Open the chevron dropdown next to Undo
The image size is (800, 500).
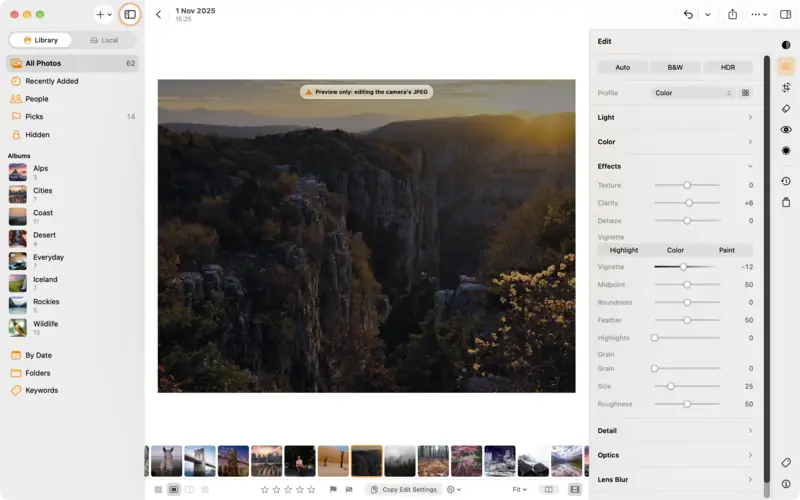(x=708, y=14)
